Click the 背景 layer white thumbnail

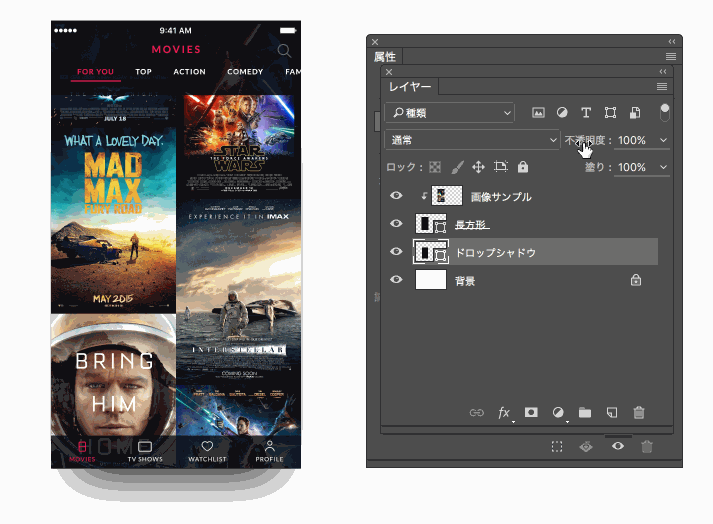(431, 279)
